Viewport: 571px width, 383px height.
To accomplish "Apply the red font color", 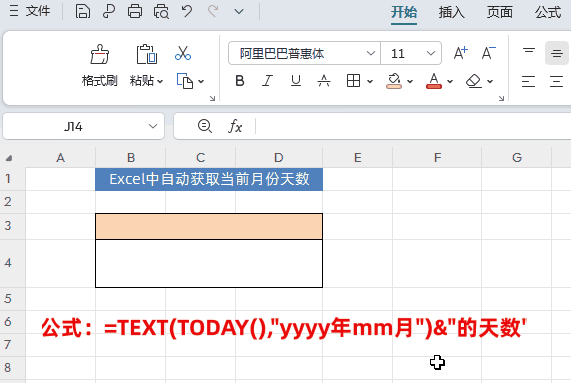I will (434, 81).
